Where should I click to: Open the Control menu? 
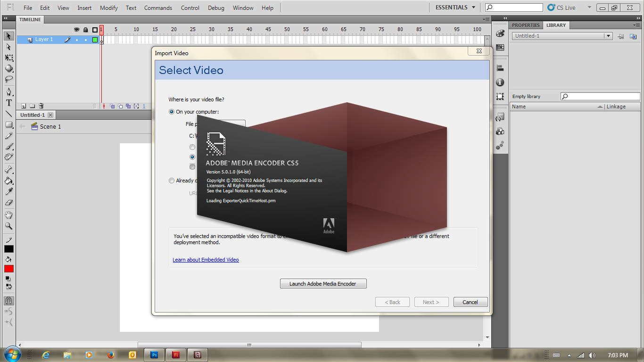(190, 8)
